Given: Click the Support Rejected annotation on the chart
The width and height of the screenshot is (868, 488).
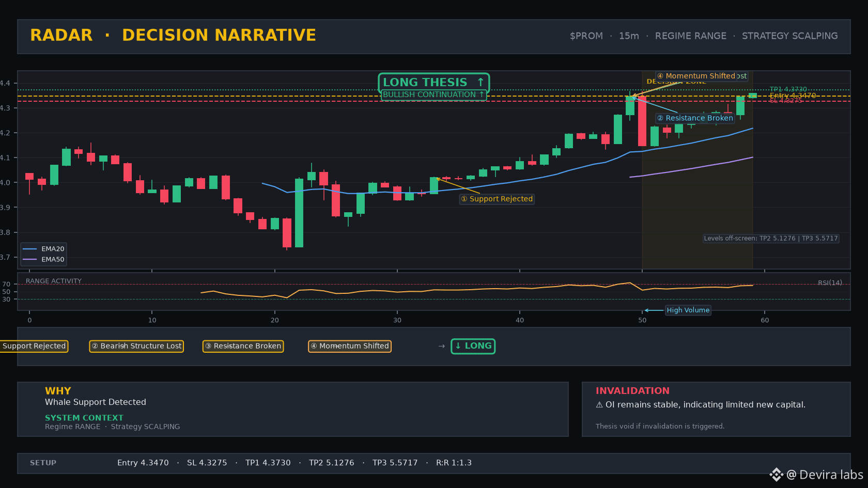Looking at the screenshot, I should [x=497, y=199].
